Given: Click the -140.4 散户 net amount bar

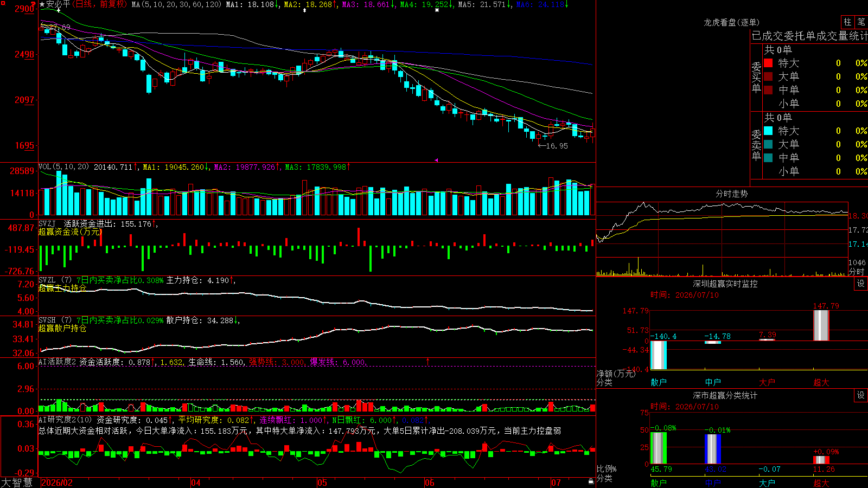Looking at the screenshot, I should (x=659, y=355).
